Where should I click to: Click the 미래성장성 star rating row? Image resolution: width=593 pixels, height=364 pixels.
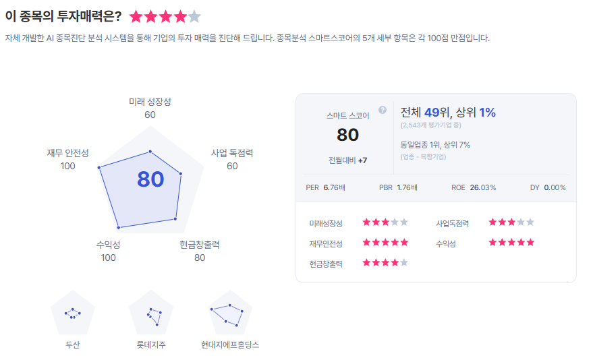(385, 222)
